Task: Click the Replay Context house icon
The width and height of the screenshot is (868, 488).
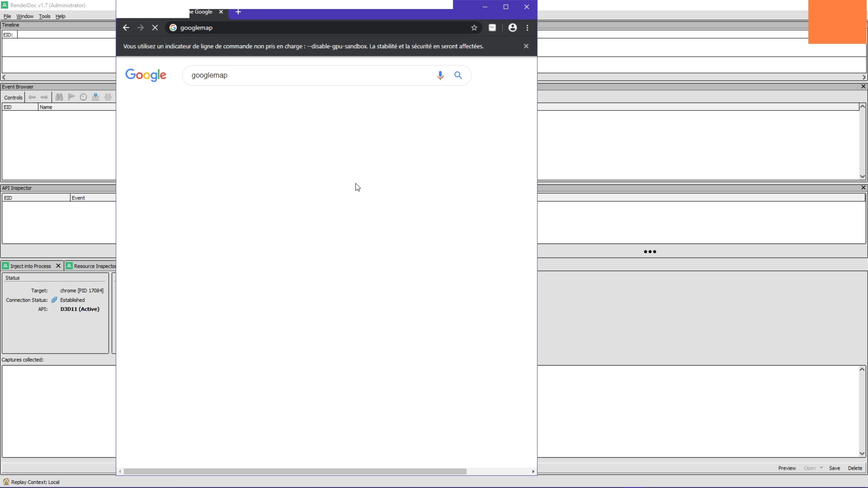Action: [x=6, y=482]
